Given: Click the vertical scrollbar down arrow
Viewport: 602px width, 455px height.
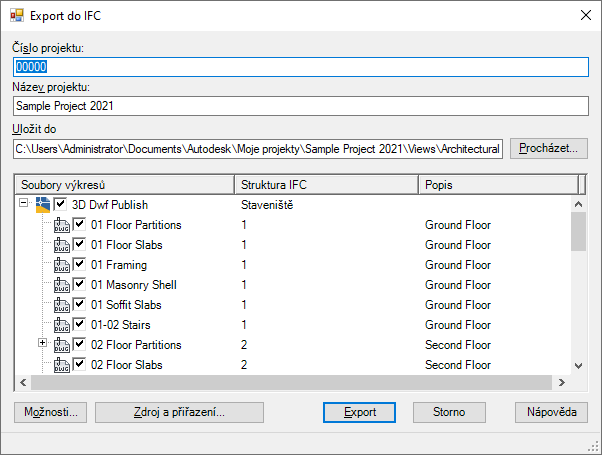Looking at the screenshot, I should pyautogui.click(x=578, y=366).
